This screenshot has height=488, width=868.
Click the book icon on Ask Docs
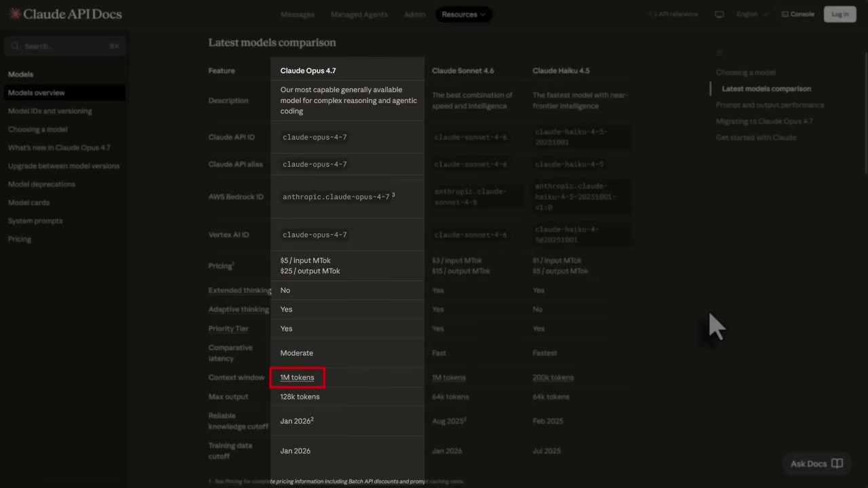click(x=837, y=464)
